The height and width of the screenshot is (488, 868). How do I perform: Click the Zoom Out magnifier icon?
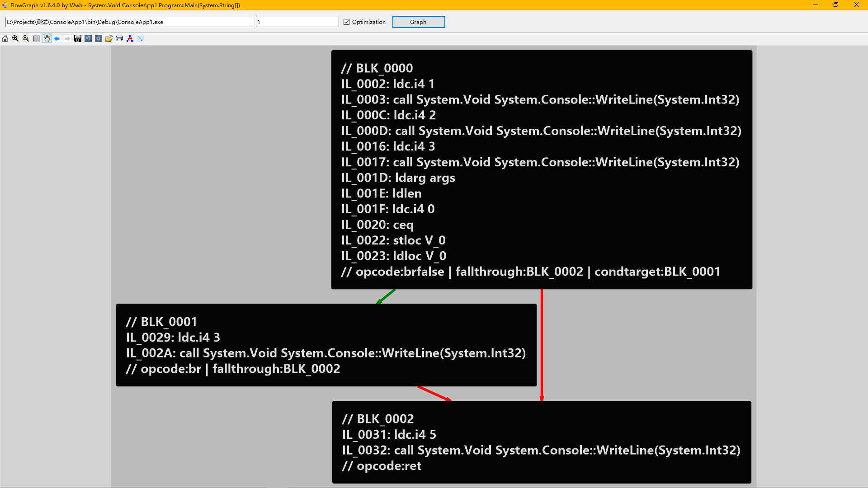tap(26, 38)
